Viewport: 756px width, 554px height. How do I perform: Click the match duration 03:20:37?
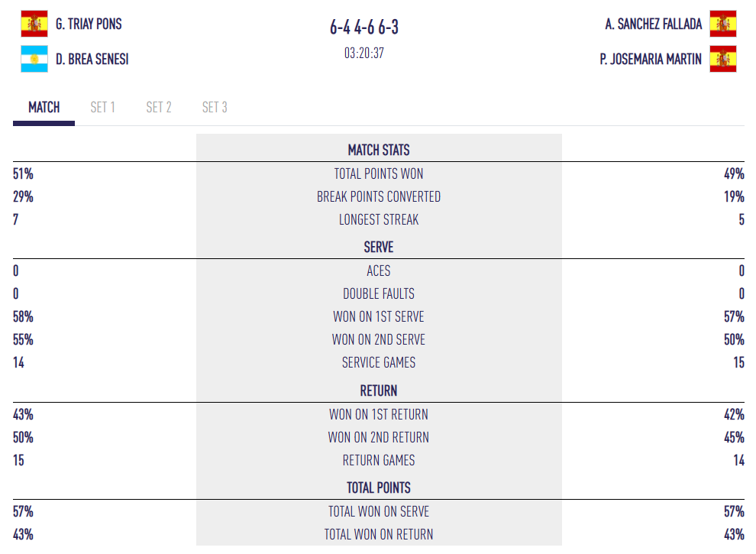tap(364, 53)
